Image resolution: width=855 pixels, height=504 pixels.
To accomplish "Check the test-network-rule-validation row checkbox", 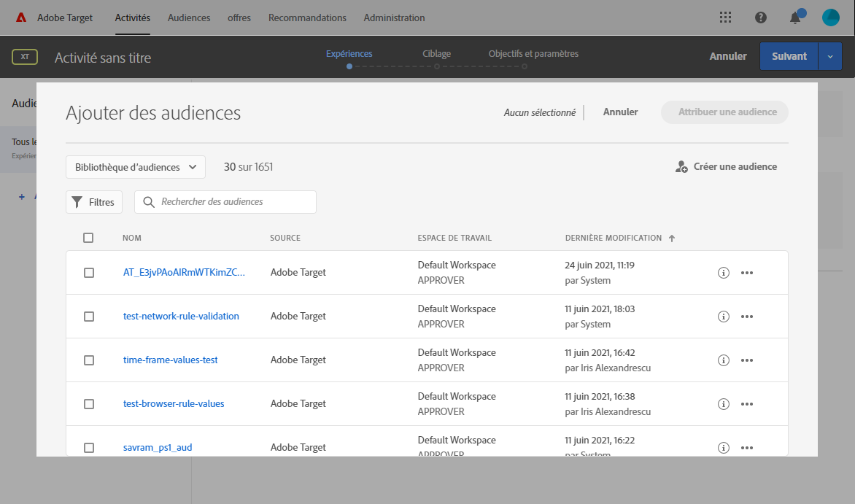I will [x=89, y=317].
